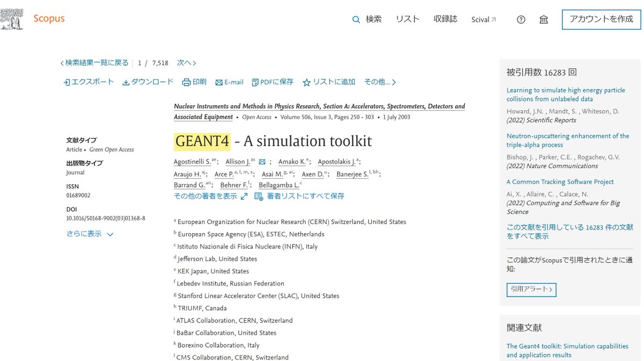Screen dimensions: 644x361
Task: Click the export arrow icon
Action: pos(67,82)
